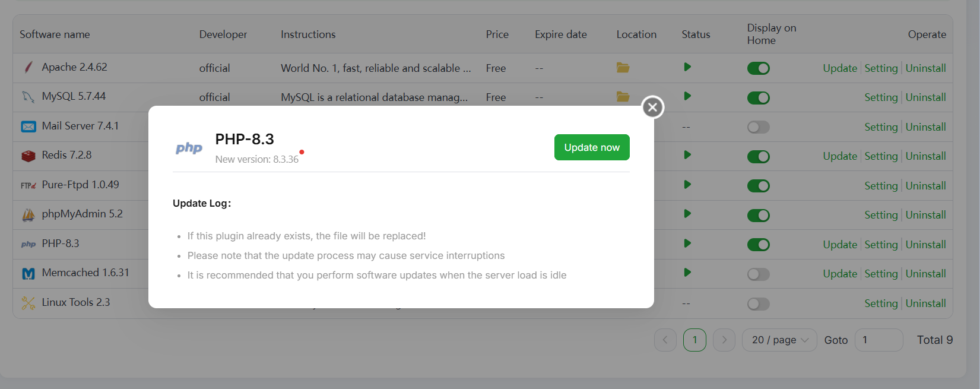Click MySQL running status play icon

[687, 96]
